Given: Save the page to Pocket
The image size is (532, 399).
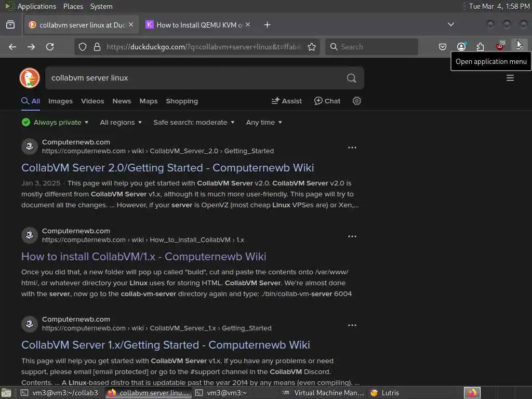Looking at the screenshot, I should tap(443, 47).
